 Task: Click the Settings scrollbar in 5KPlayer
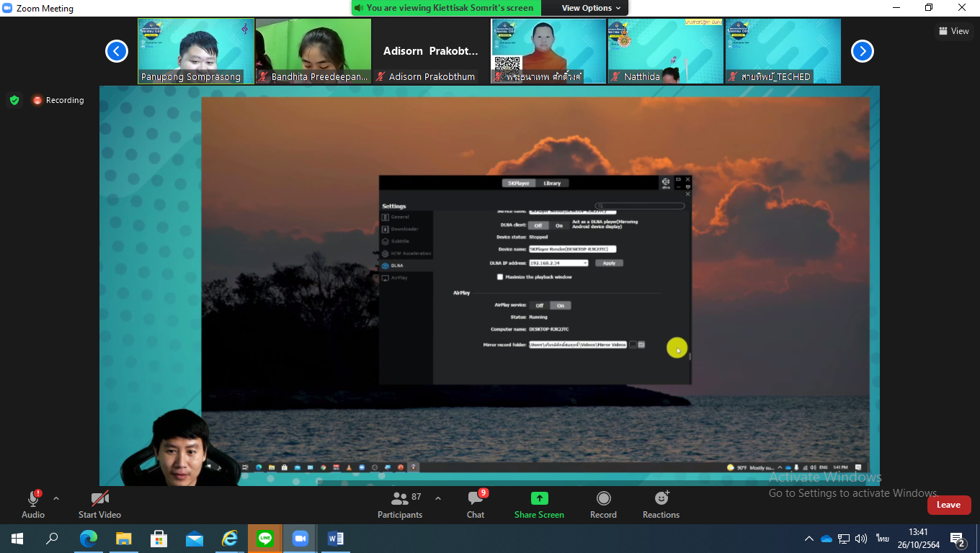click(x=689, y=355)
